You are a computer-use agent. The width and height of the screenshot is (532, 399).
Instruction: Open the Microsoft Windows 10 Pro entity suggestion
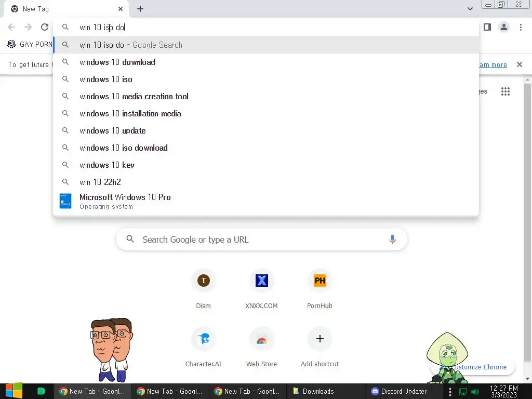point(266,201)
